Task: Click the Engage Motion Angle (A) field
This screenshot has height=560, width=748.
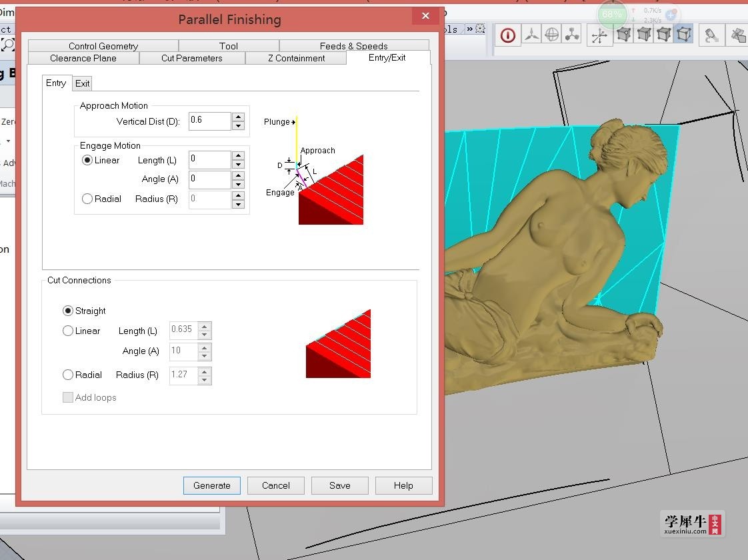Action: [x=210, y=180]
